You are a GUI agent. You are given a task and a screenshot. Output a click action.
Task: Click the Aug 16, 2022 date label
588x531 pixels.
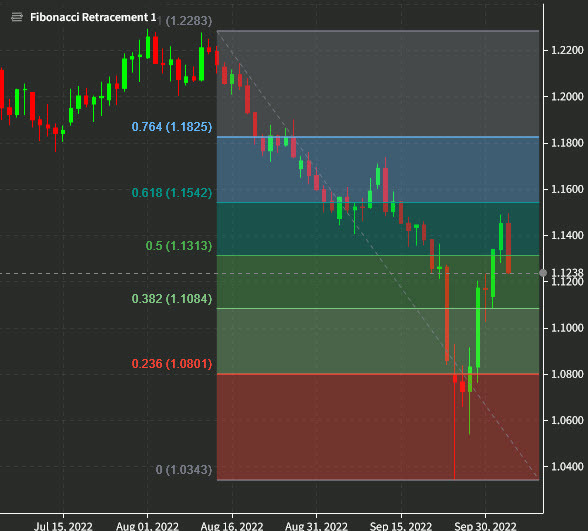click(232, 526)
